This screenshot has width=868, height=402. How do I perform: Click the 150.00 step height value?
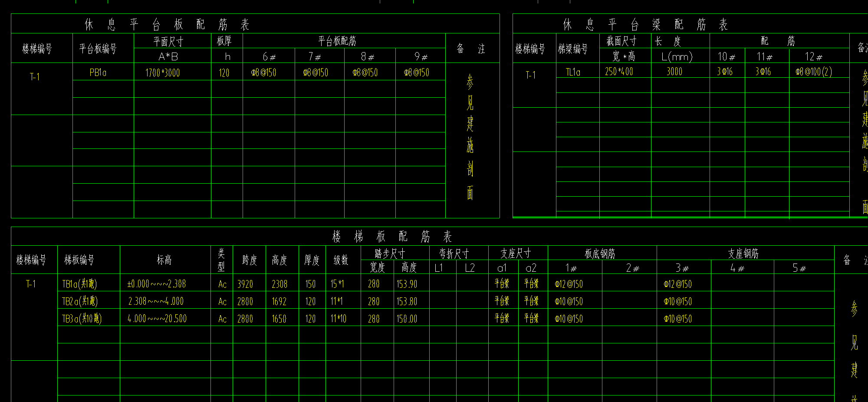pyautogui.click(x=407, y=319)
